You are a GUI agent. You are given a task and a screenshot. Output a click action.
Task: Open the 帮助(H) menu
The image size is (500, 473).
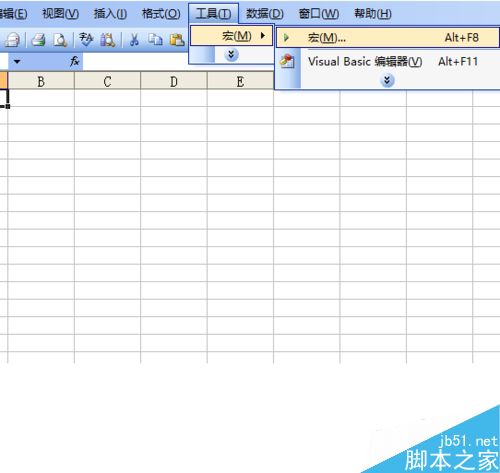click(x=373, y=14)
